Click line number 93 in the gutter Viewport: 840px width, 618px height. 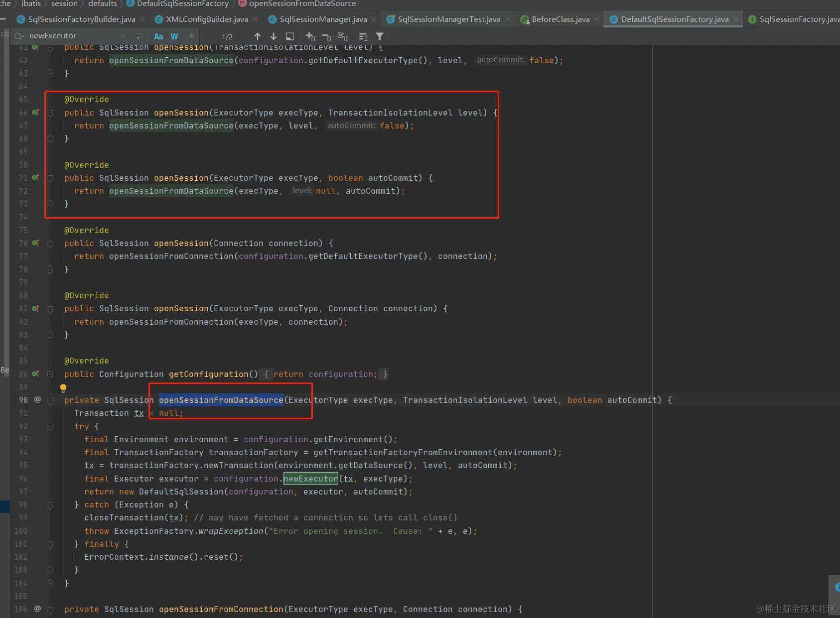point(23,439)
